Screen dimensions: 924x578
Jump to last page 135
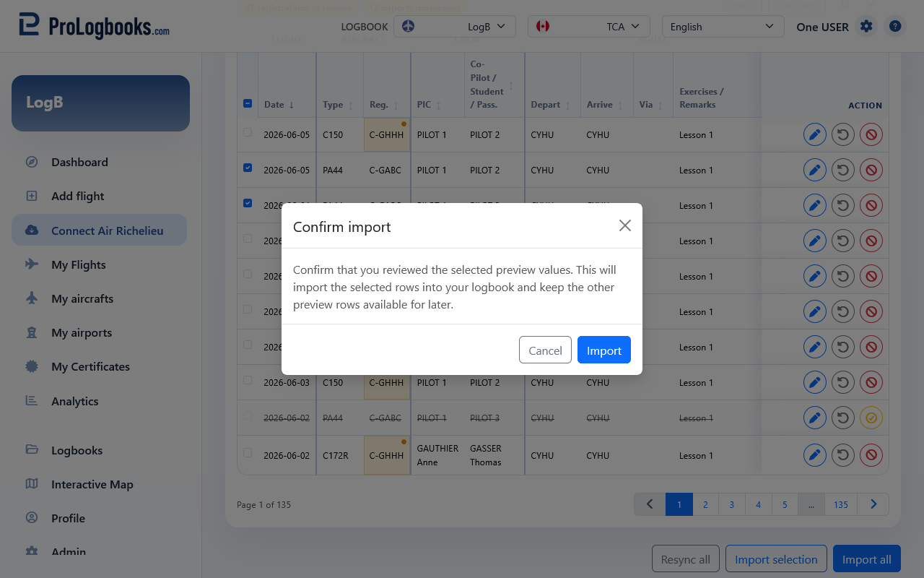(841, 504)
